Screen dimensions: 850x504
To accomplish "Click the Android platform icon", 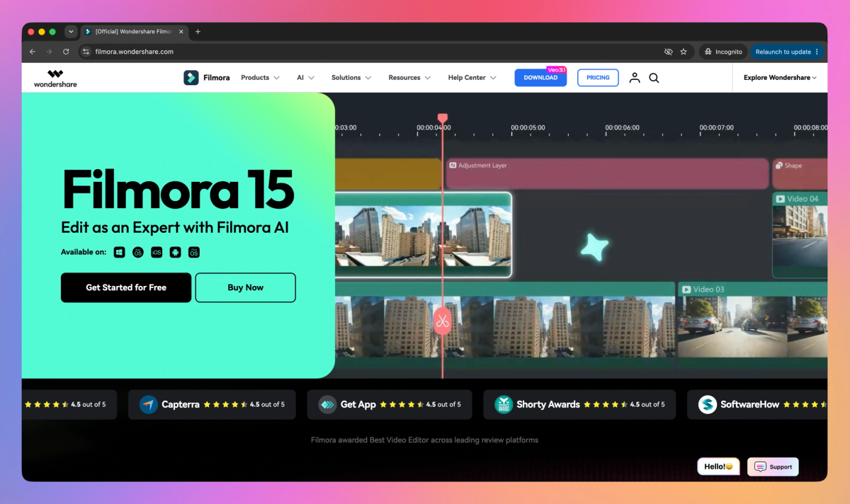I will (x=175, y=252).
